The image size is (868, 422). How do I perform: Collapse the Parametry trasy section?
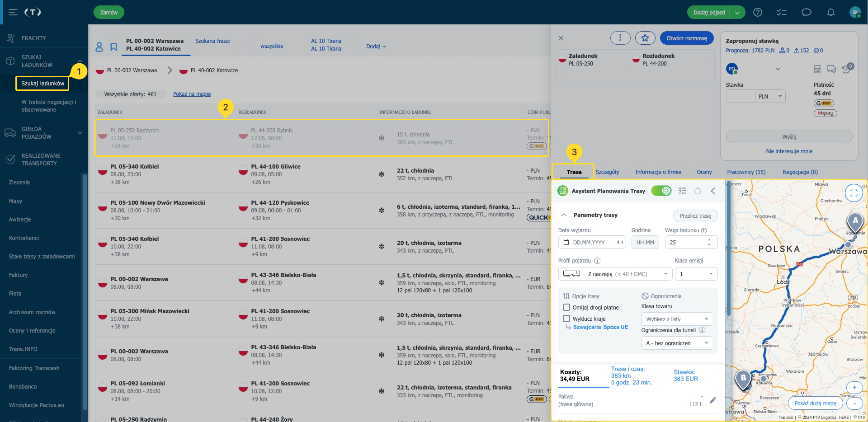[x=564, y=215]
